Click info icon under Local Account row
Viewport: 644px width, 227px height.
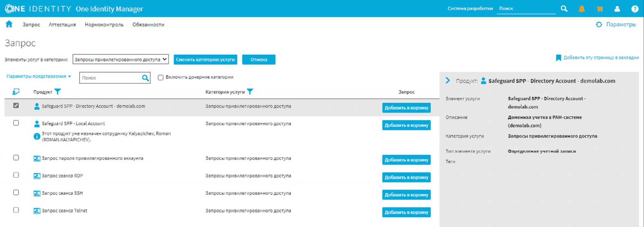click(37, 137)
